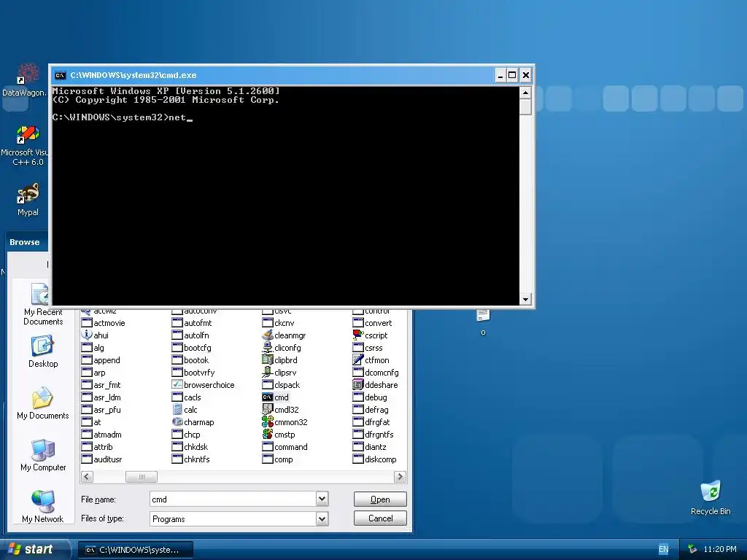Select the convert file in the list

point(372,323)
